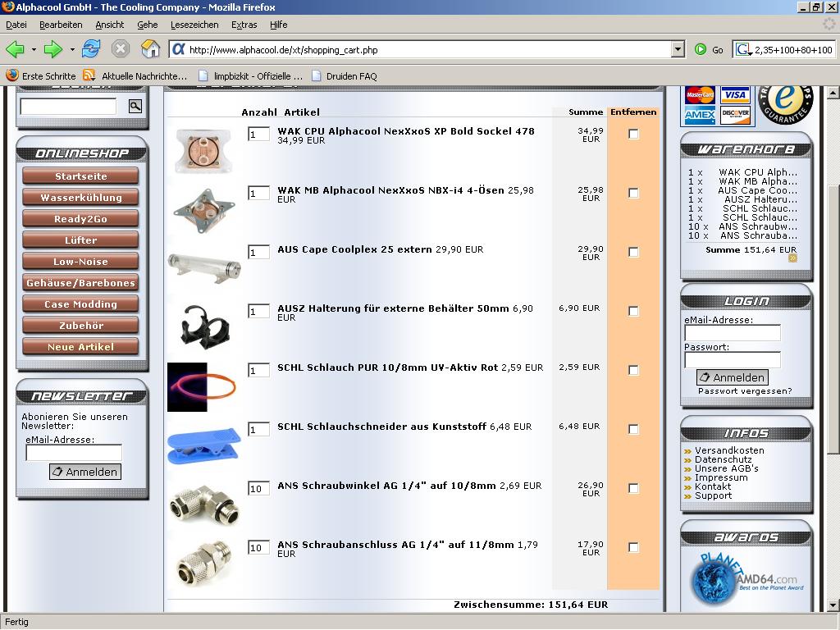Click the page scrollbar down arrow
The height and width of the screenshot is (630, 840).
click(833, 605)
